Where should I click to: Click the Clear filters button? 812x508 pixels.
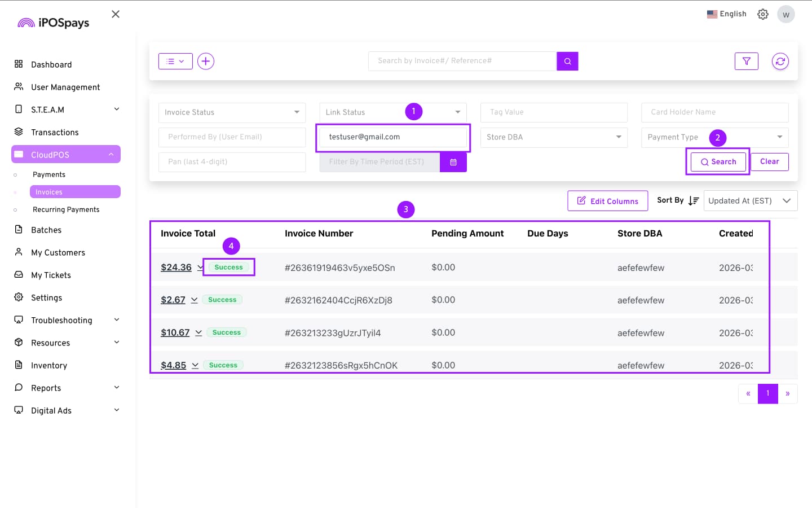coord(769,161)
